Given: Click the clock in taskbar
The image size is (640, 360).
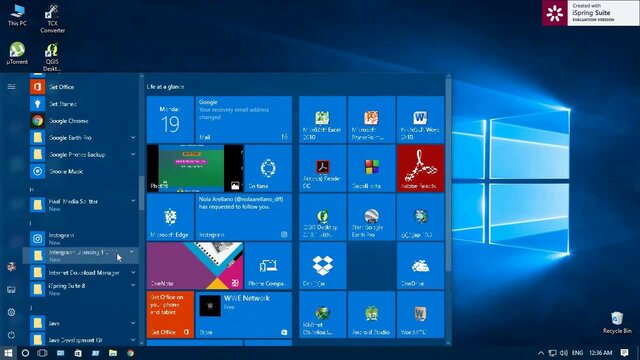Looking at the screenshot, I should 600,353.
